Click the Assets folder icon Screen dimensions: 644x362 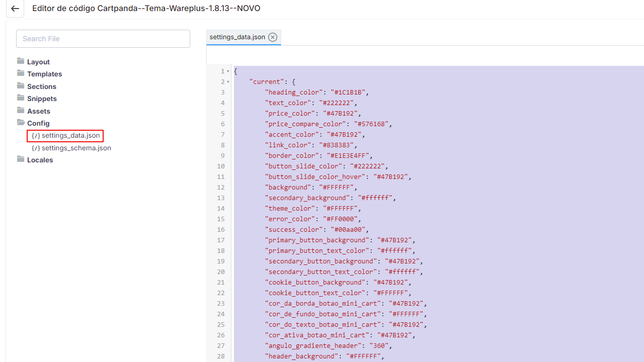click(x=21, y=111)
